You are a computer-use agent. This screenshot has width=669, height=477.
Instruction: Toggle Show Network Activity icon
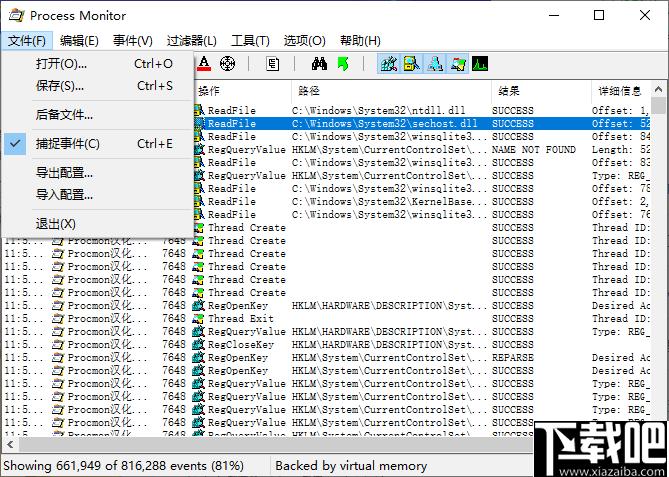click(x=435, y=64)
